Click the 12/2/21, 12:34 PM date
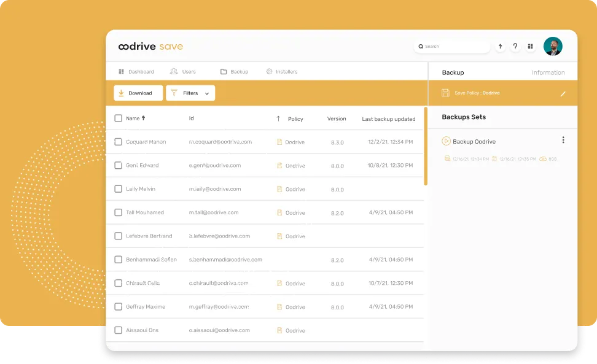The width and height of the screenshot is (597, 364). click(x=390, y=142)
